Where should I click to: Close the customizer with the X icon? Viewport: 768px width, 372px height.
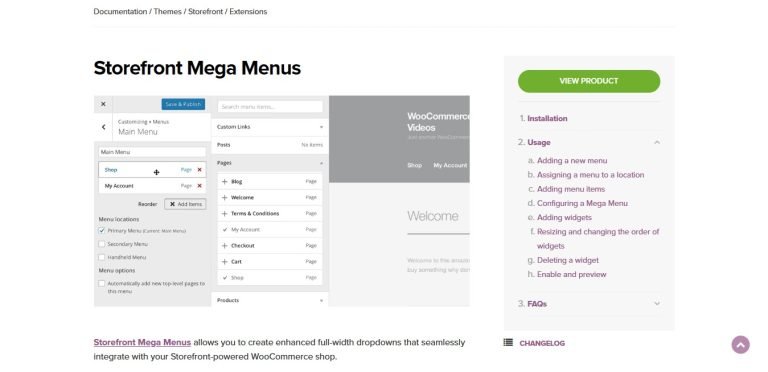tap(103, 104)
